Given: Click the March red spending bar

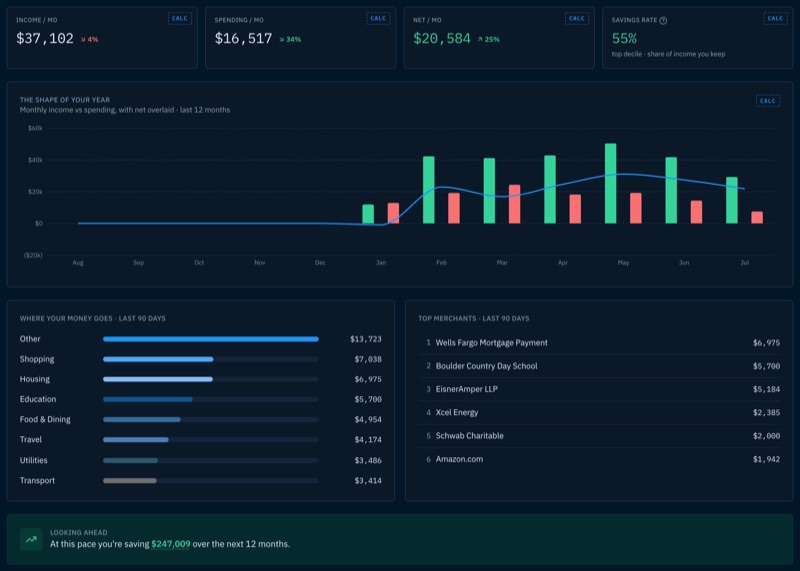Looking at the screenshot, I should [x=514, y=204].
